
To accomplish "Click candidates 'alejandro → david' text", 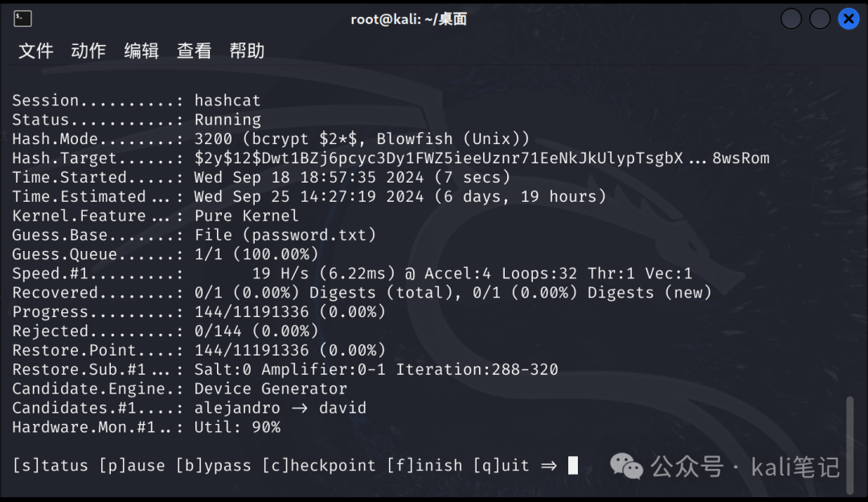I will coord(280,408).
